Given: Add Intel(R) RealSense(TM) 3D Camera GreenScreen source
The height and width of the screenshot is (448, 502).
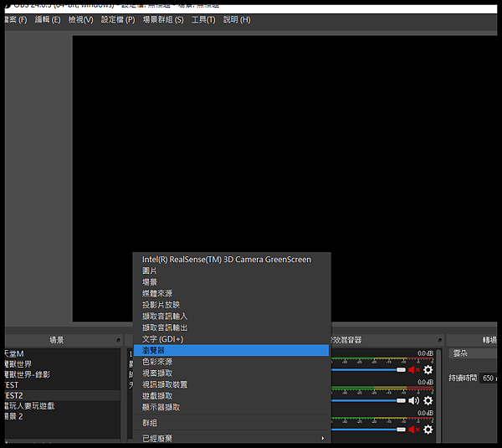Looking at the screenshot, I should point(232,260).
